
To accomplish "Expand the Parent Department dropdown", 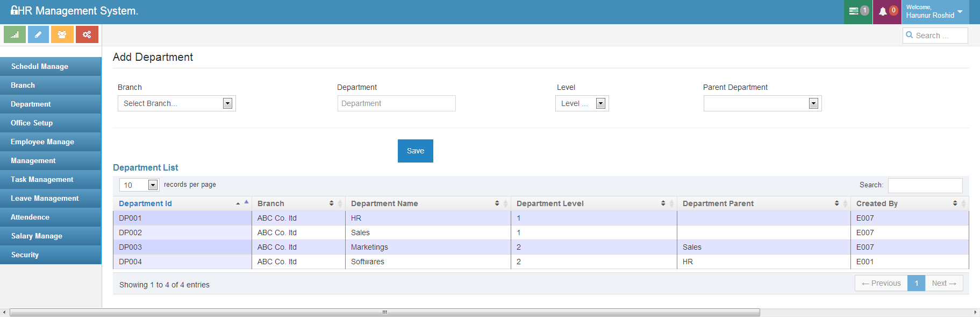I will [762, 103].
